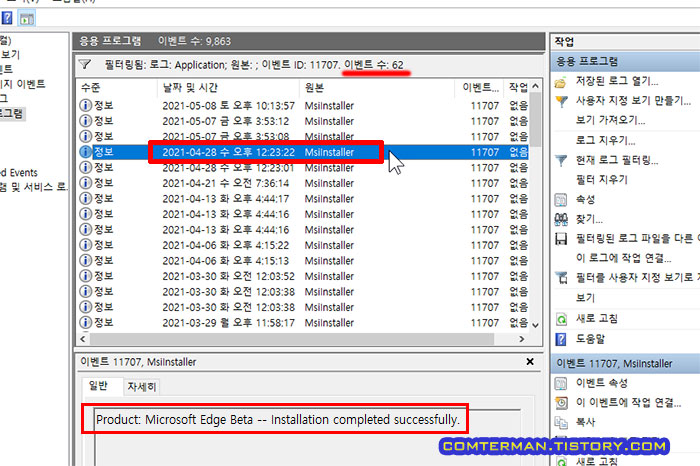Select event dated 2021-03-30 오전 12:03:52

click(304, 276)
